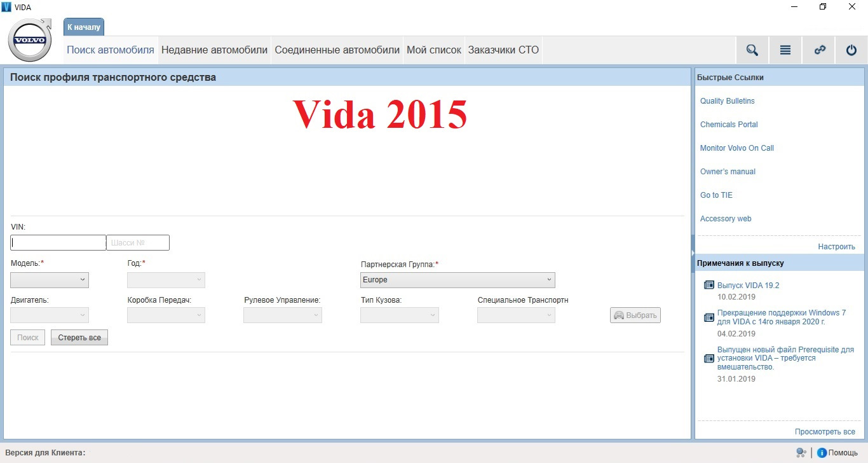Restore down the VIDA window
This screenshot has width=868, height=463.
[x=823, y=7]
